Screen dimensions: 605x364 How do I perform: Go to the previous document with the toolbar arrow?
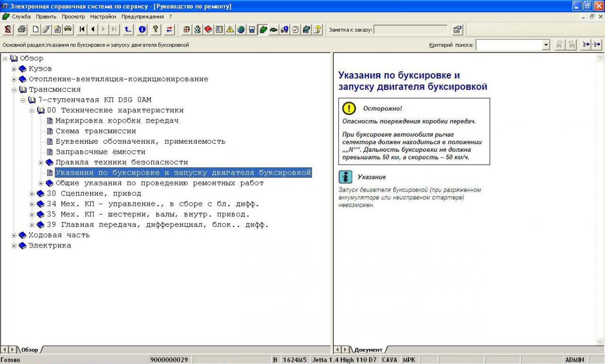coord(93,29)
